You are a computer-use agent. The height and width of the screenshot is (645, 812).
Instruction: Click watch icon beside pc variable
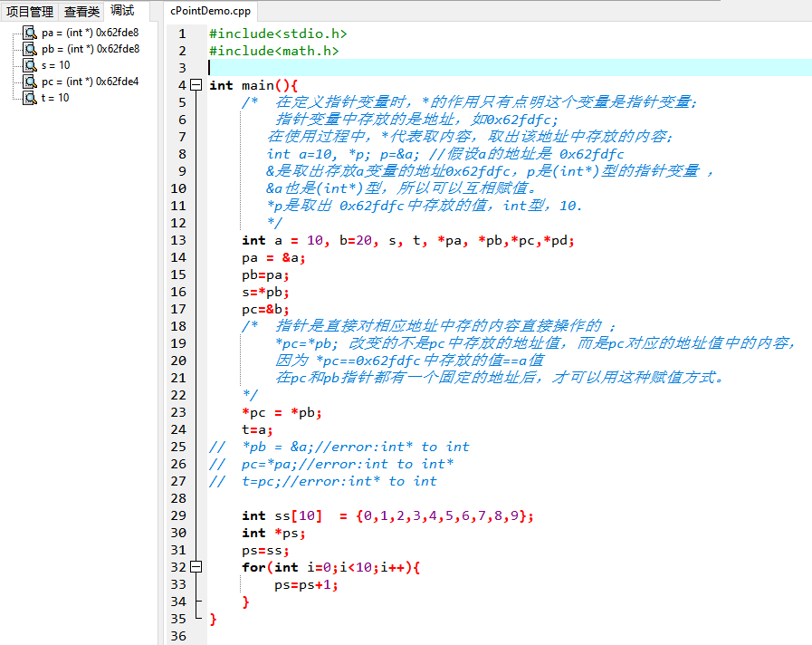coord(30,82)
